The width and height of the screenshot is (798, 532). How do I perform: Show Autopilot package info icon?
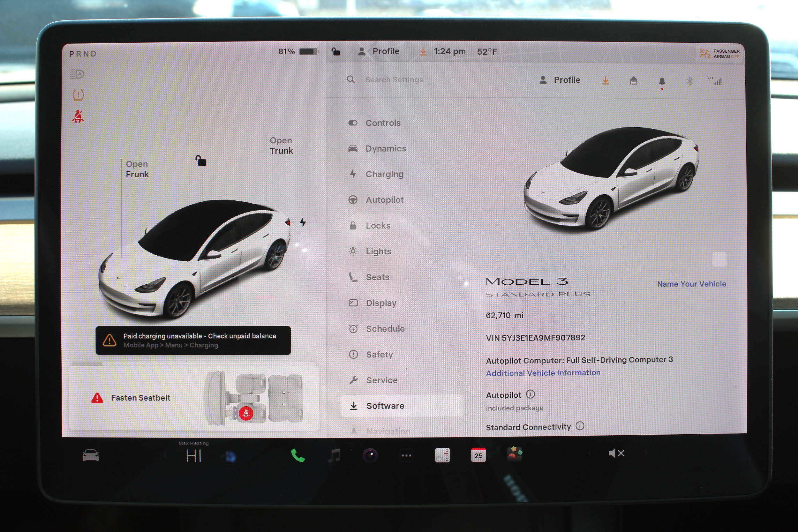(x=530, y=394)
